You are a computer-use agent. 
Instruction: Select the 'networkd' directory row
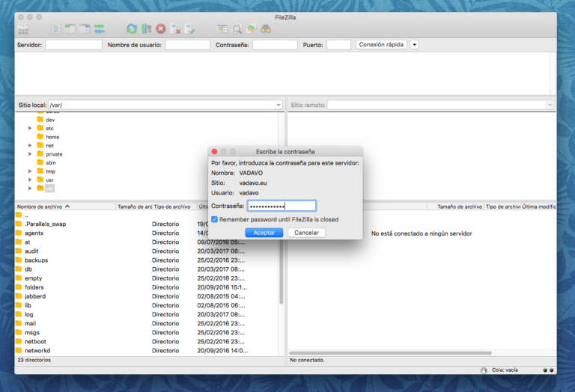[147, 351]
